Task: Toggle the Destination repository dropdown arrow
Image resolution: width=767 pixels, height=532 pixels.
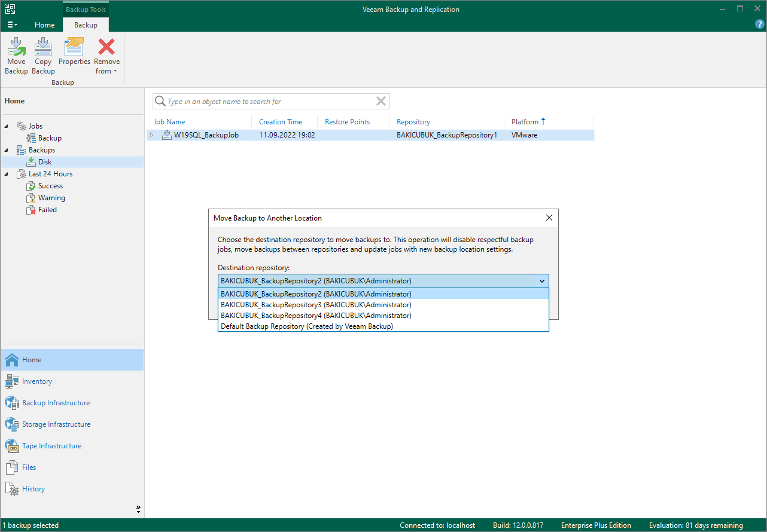Action: (542, 281)
